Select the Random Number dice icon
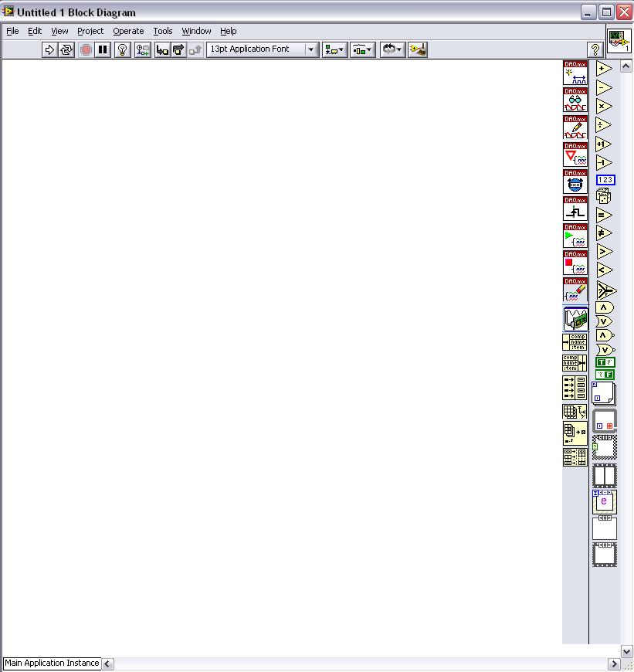634x672 pixels. [x=604, y=196]
